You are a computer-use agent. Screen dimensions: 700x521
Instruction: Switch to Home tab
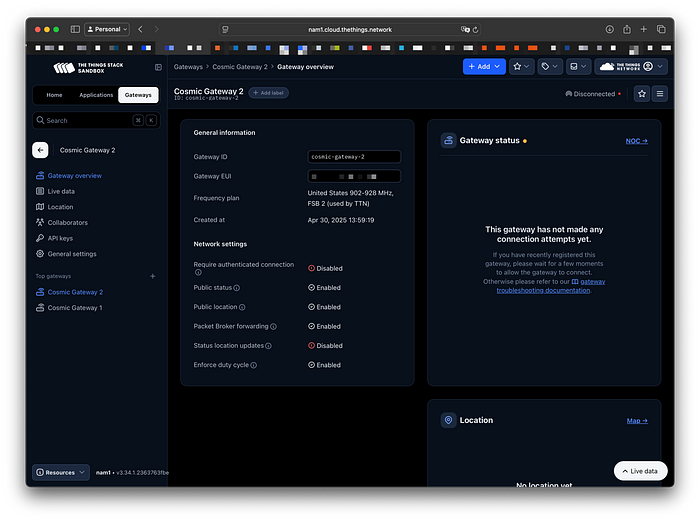54,95
